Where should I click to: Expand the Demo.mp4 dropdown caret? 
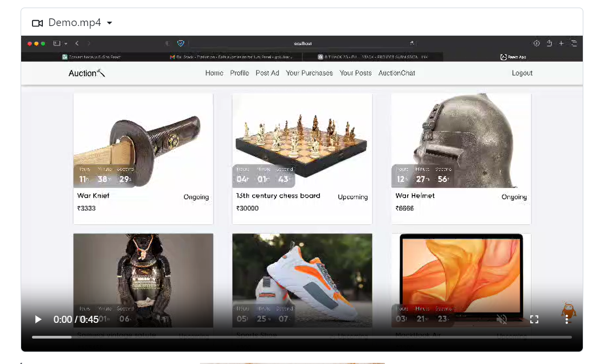click(x=110, y=23)
